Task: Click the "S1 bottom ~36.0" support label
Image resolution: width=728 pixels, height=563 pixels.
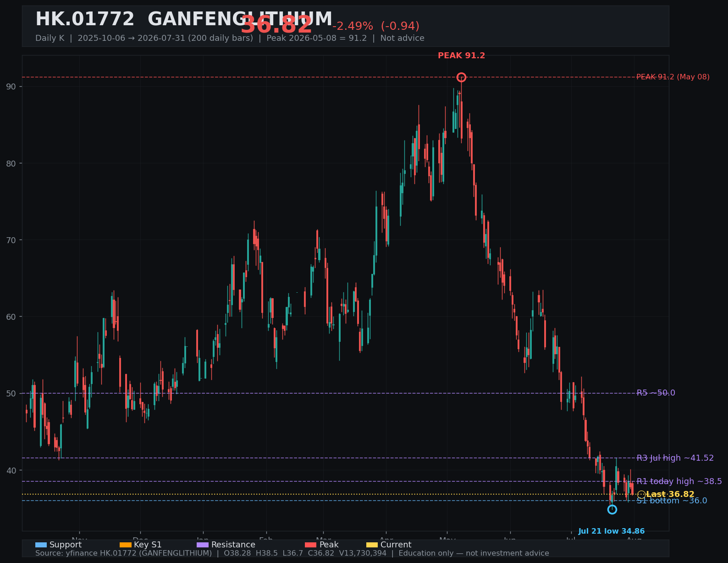Action: [x=672, y=501]
